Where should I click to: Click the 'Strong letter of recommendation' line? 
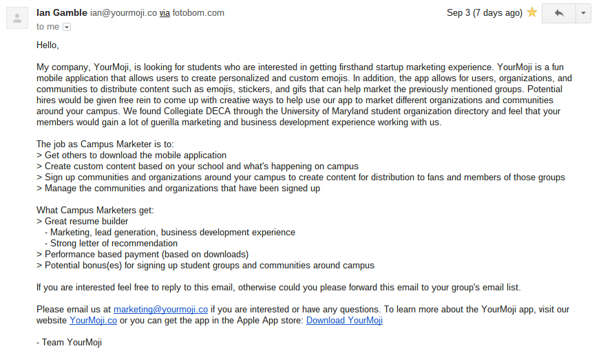coord(111,244)
